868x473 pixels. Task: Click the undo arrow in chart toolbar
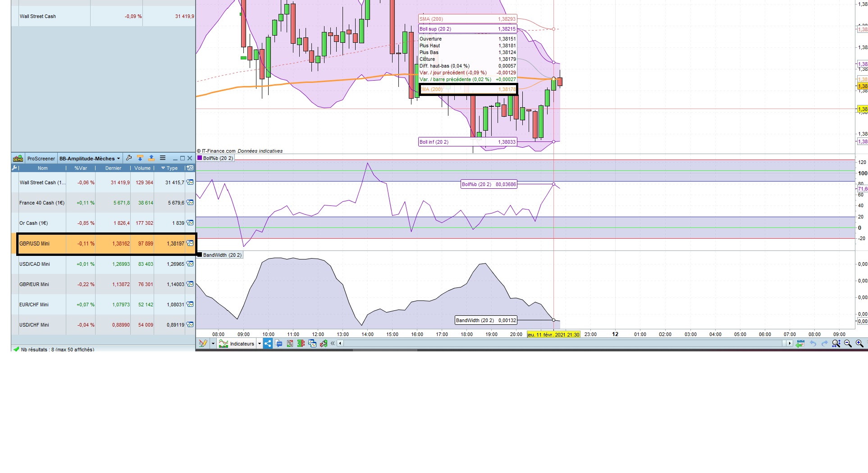click(813, 343)
